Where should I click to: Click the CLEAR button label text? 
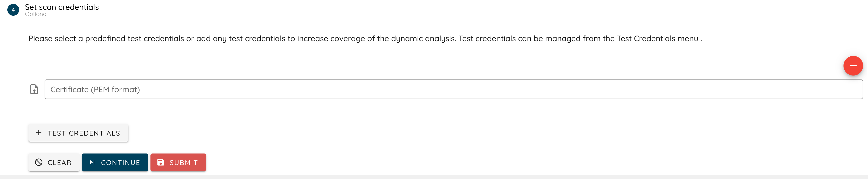coord(59,163)
